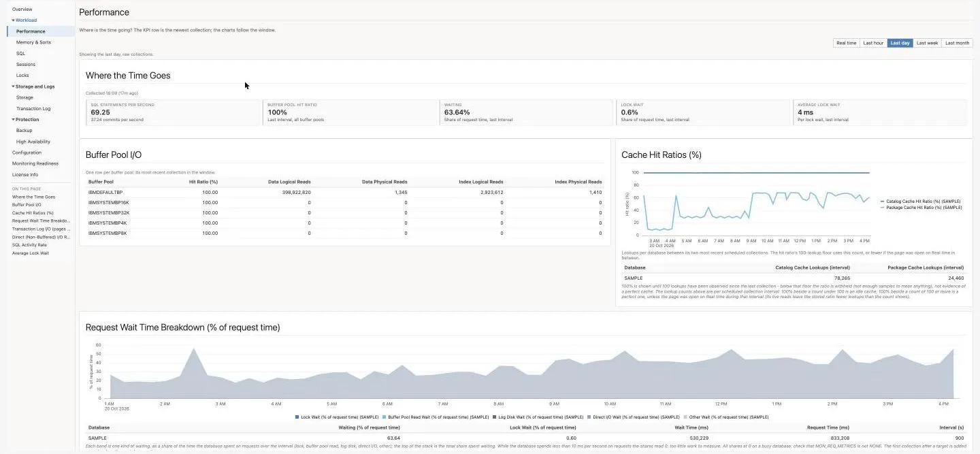Click the Average Lock Wait 4 ms card
This screenshot has height=454, width=980.
(x=881, y=112)
